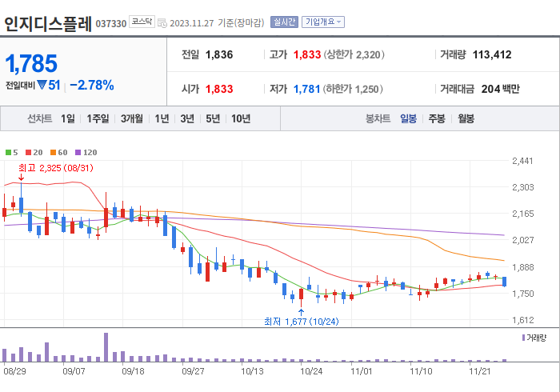Screen dimensions: 560x392
Task: Click the 전일 value 1,836
Action: coord(219,54)
